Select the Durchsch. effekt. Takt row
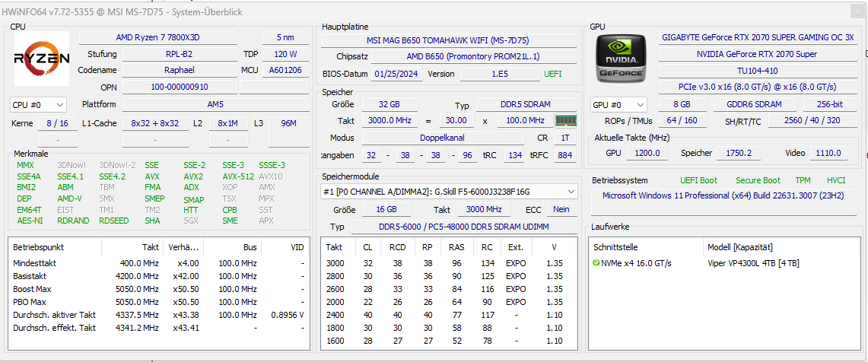 158,328
